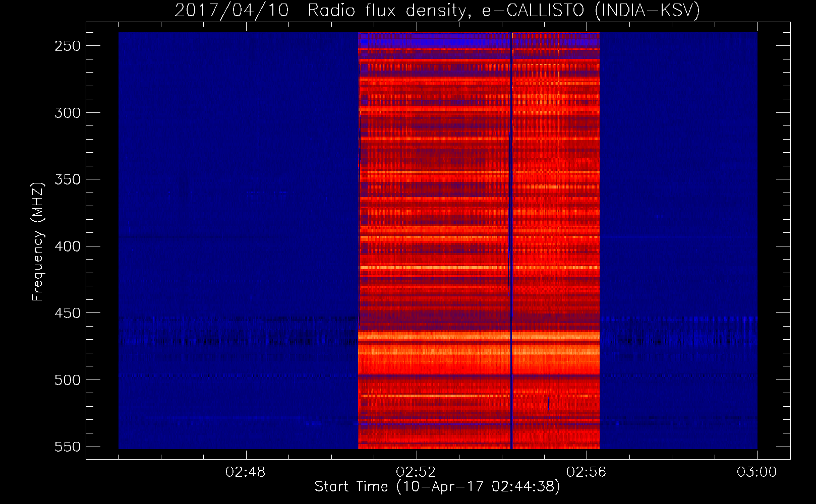Click the 02:52 time axis label
Image resolution: width=816 pixels, height=504 pixels.
coord(416,472)
